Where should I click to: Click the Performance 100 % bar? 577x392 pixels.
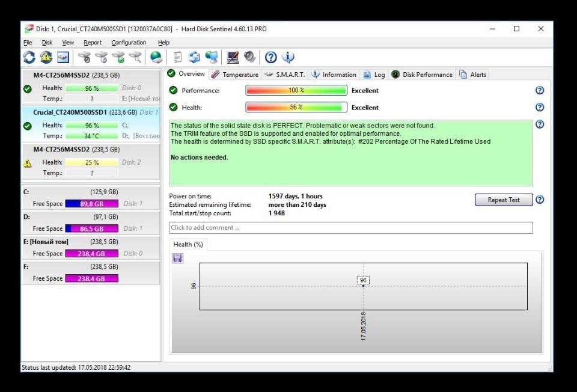296,90
